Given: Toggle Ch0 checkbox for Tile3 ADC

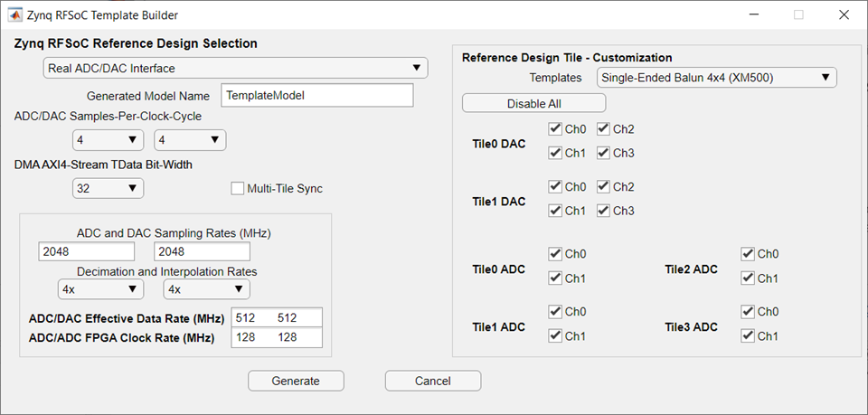Looking at the screenshot, I should [x=748, y=312].
